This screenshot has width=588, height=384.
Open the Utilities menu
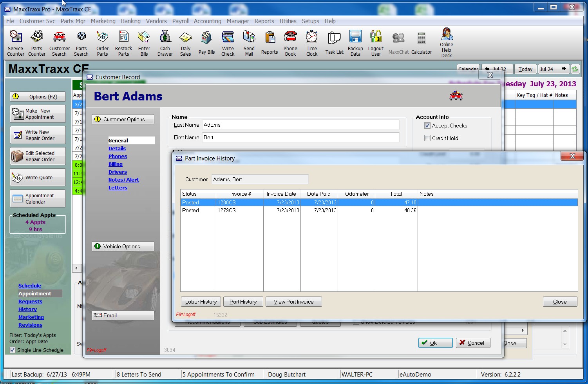point(288,21)
